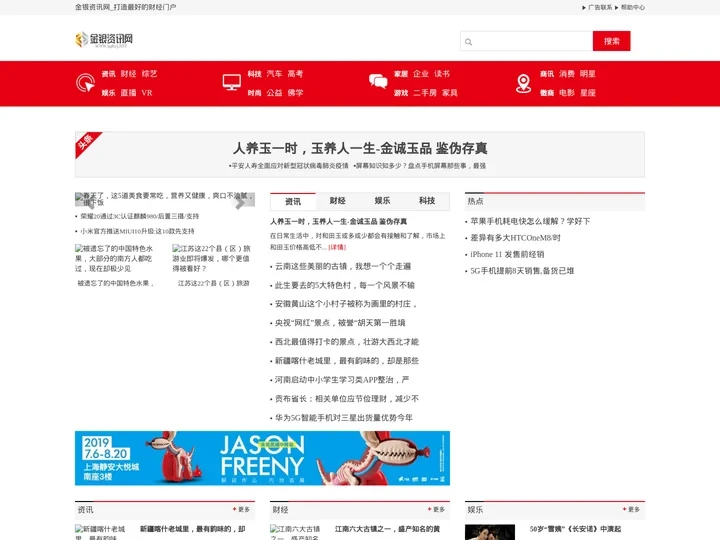Click the monitor icon in red navigation bar
Image resolution: width=720 pixels, height=540 pixels.
[231, 83]
